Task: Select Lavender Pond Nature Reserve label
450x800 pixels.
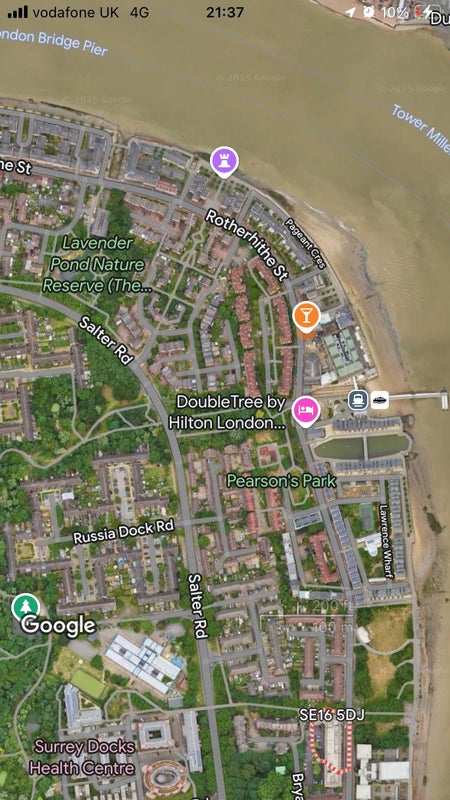Action: click(x=97, y=264)
